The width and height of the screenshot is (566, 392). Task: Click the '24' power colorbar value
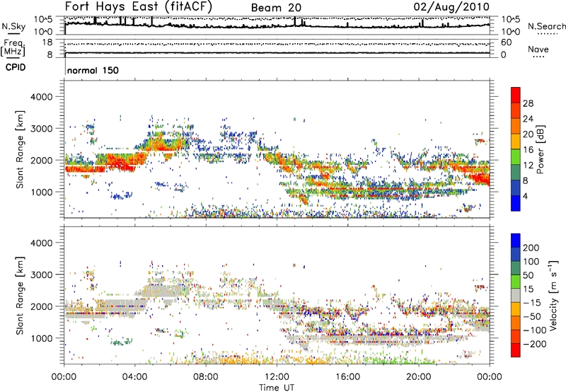click(528, 119)
